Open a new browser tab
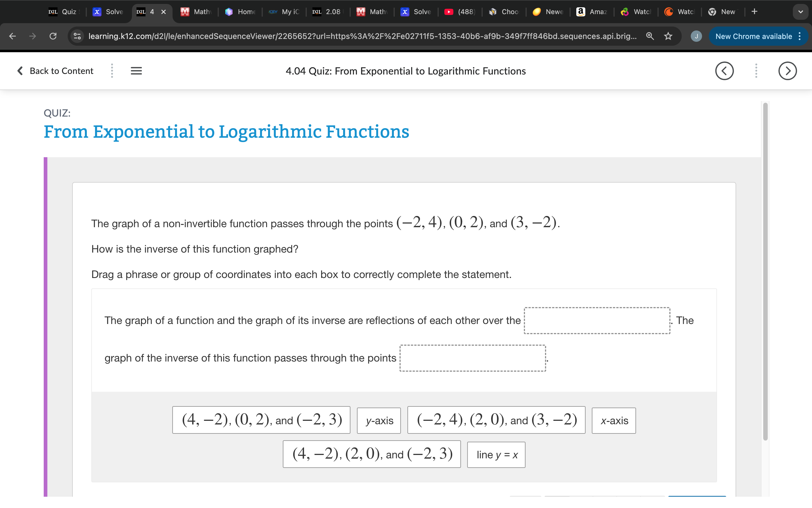Screen dimensions: 812x508 [754, 11]
